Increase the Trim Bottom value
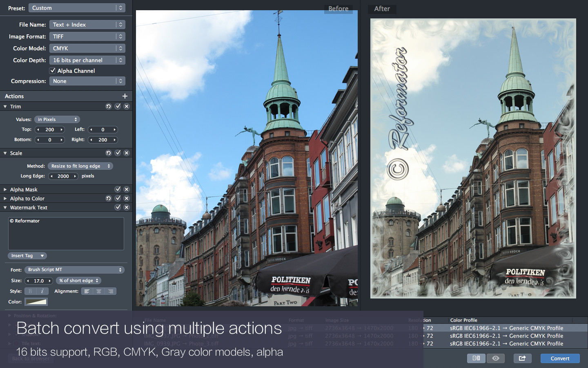Image resolution: width=588 pixels, height=368 pixels. (62, 140)
